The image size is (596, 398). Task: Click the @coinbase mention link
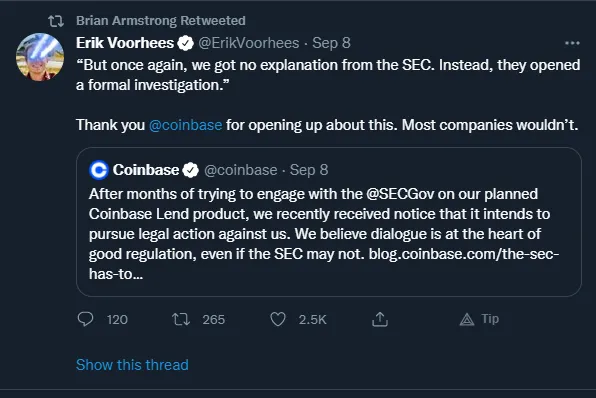185,125
